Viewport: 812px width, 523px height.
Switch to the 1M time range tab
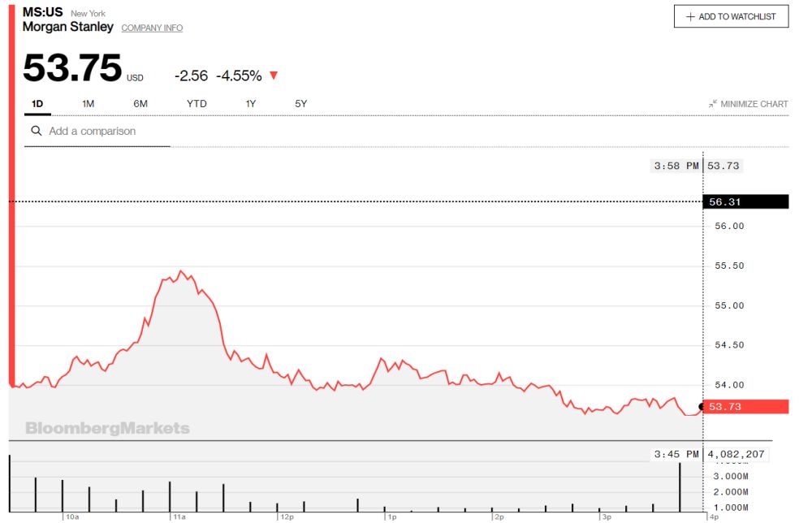(88, 104)
